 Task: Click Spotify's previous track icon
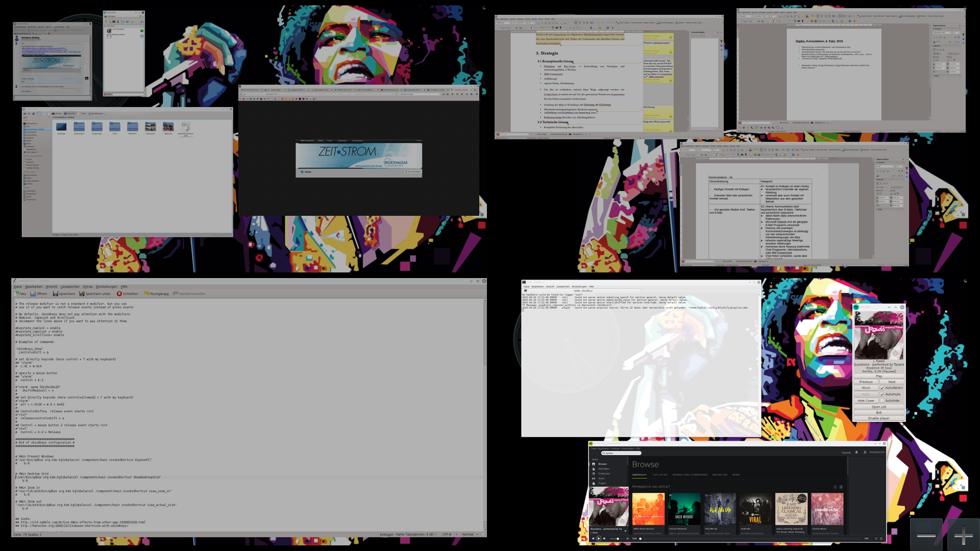[593, 538]
